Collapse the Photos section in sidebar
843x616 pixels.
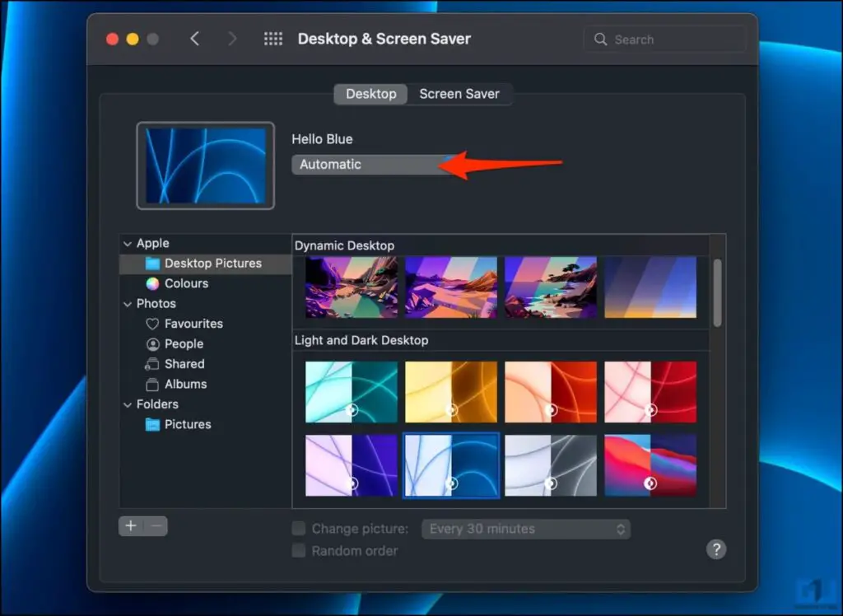[128, 303]
